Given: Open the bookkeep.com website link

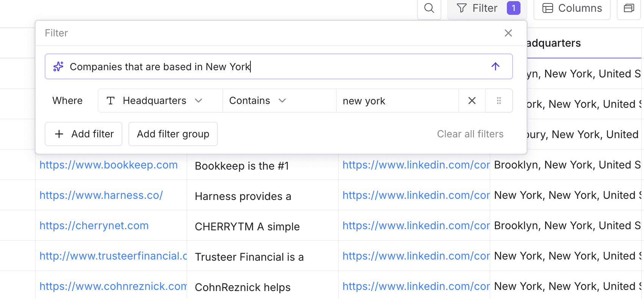Looking at the screenshot, I should click(109, 165).
